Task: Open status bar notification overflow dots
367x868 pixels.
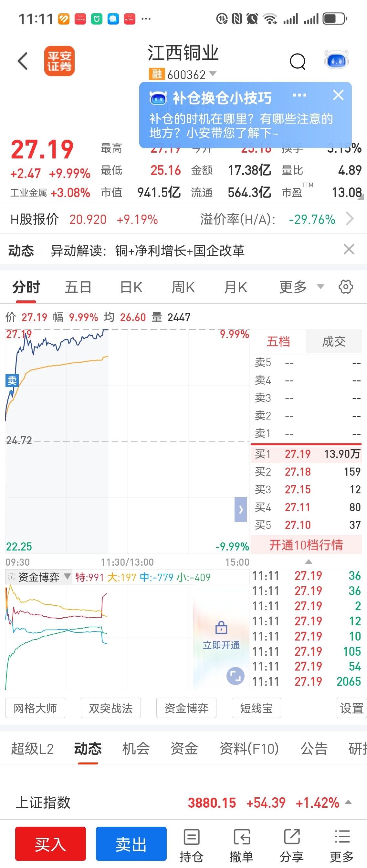Action: click(146, 18)
